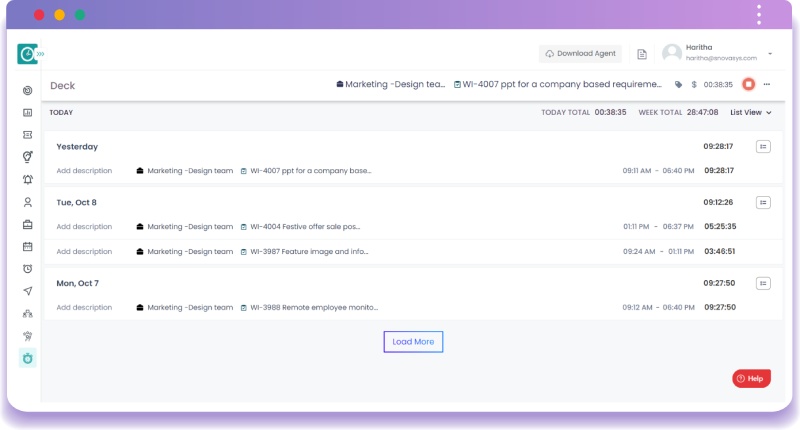
Task: Expand the sidebar using the double-chevron arrow
Action: coord(41,54)
